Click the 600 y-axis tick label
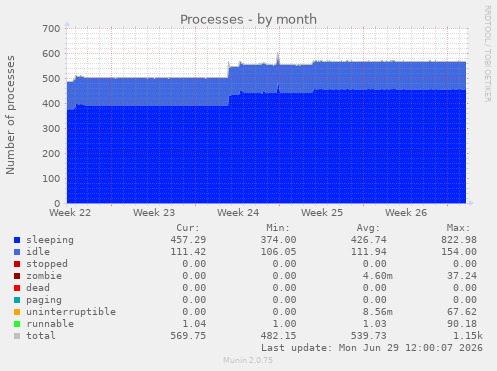The height and width of the screenshot is (371, 497). point(51,54)
